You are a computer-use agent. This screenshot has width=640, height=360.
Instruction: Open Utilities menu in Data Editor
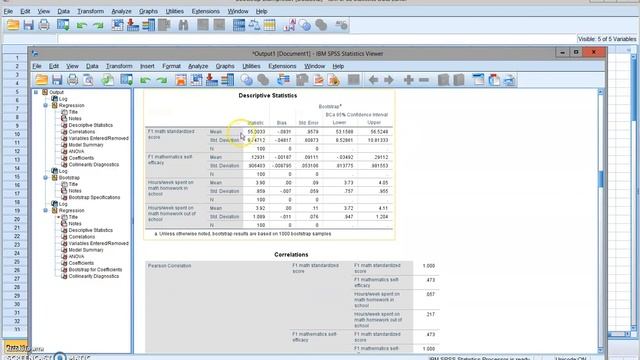[x=175, y=11]
